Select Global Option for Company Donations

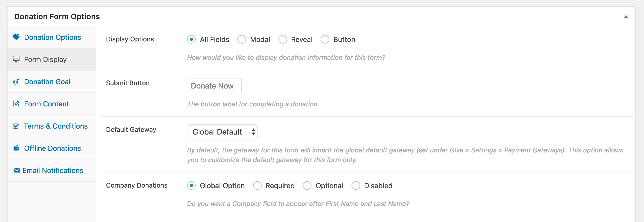pos(191,185)
